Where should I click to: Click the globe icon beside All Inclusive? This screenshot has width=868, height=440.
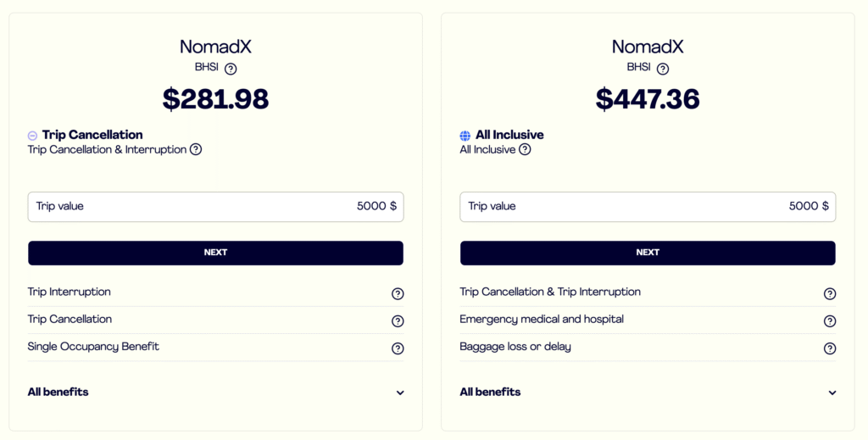point(465,135)
